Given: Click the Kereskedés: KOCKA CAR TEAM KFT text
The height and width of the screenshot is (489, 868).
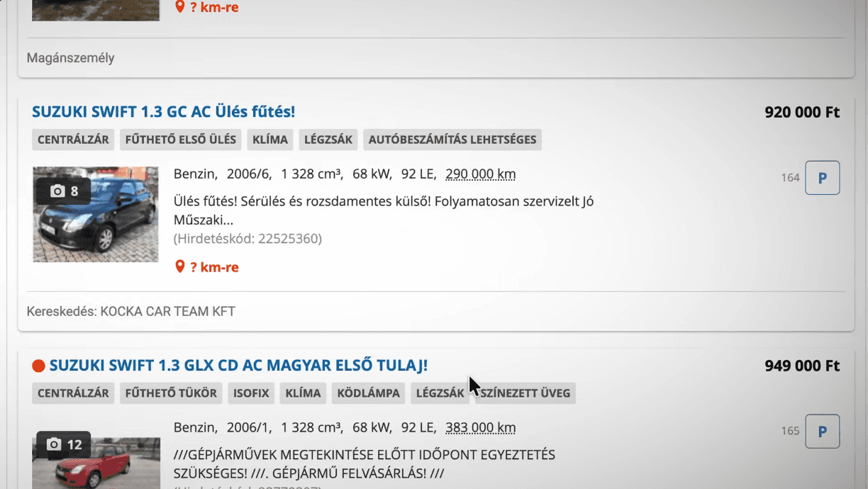Looking at the screenshot, I should click(131, 312).
